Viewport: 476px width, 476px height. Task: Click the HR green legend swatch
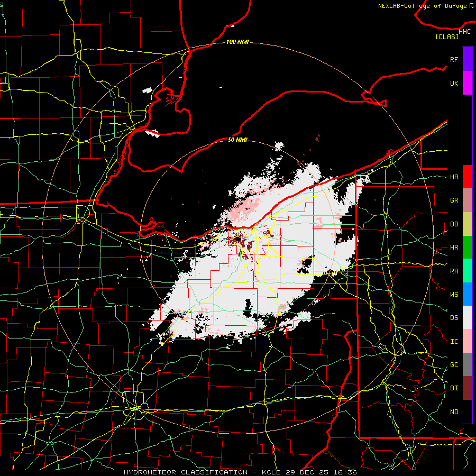[467, 248]
